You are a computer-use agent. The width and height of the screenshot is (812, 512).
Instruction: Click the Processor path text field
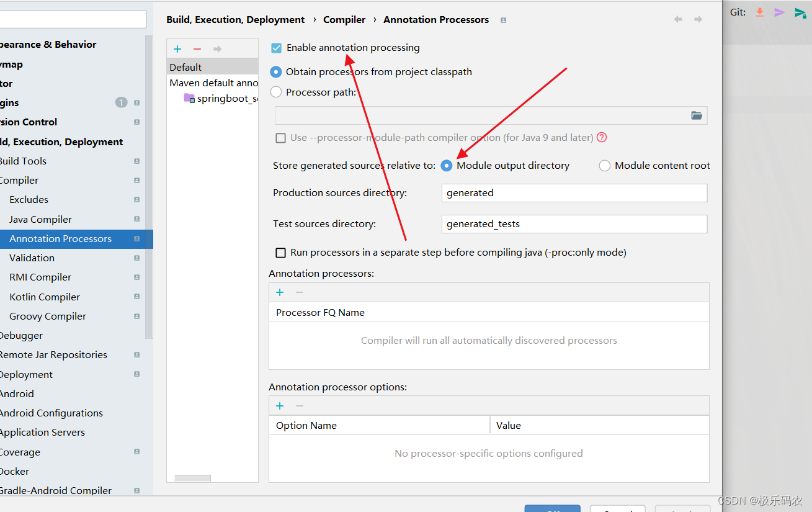(481, 115)
